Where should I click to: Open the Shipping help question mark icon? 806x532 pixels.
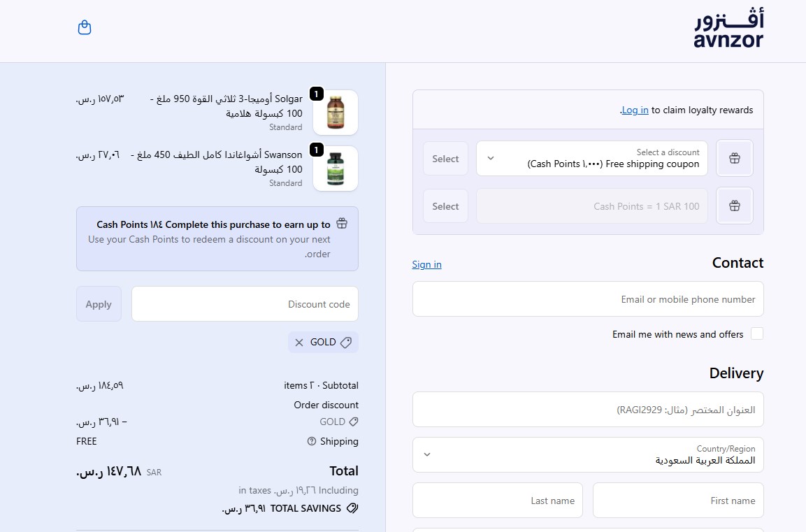click(312, 441)
